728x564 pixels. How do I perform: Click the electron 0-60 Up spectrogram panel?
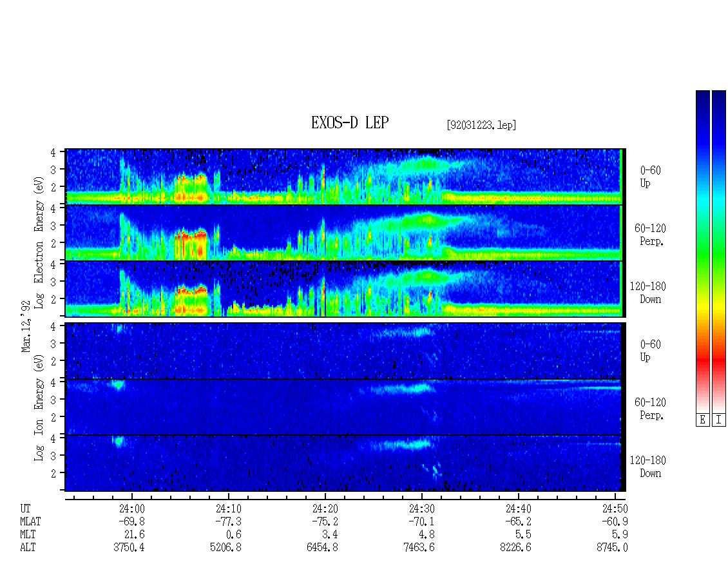coord(344,177)
